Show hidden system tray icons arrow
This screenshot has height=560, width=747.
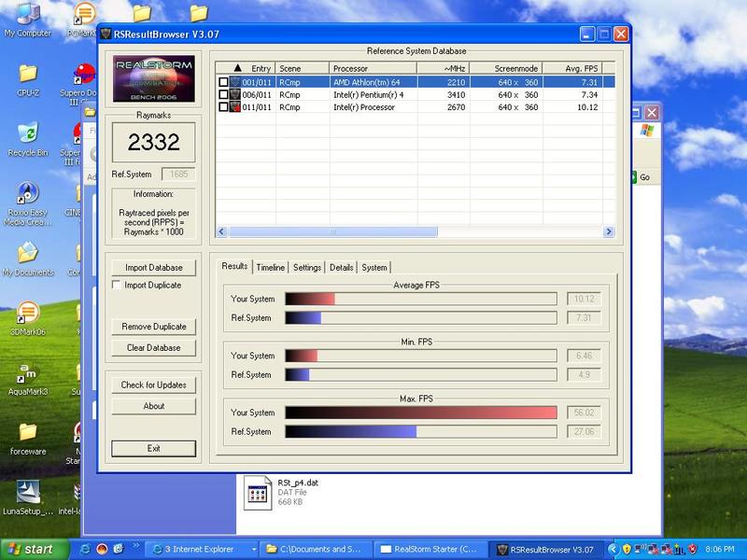(613, 549)
